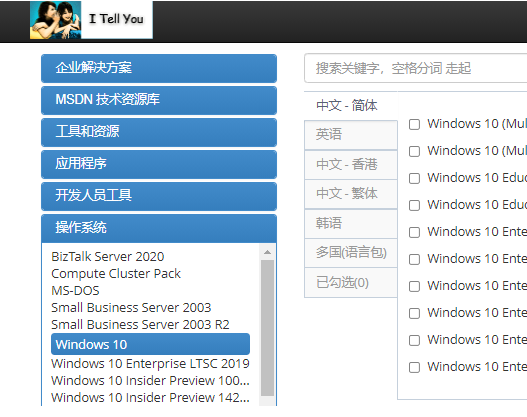
Task: Expand the 企业解决方案 category
Action: point(159,68)
